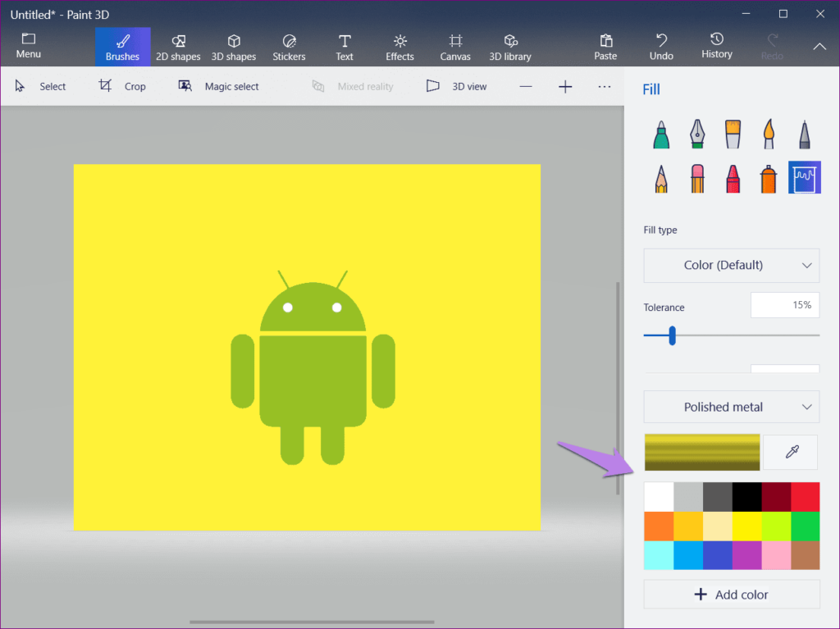Activate the Crop tool
Screen dimensions: 840x629
[122, 86]
